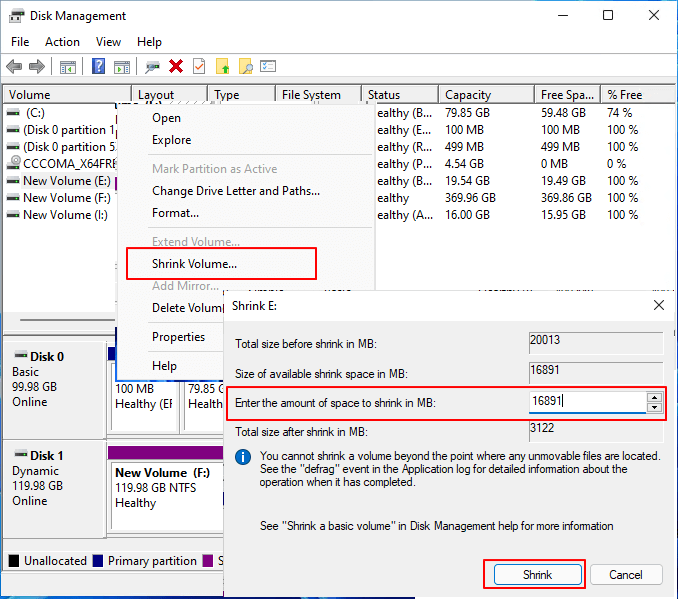Click the shrink amount input field
This screenshot has height=599, width=678.
tap(586, 402)
